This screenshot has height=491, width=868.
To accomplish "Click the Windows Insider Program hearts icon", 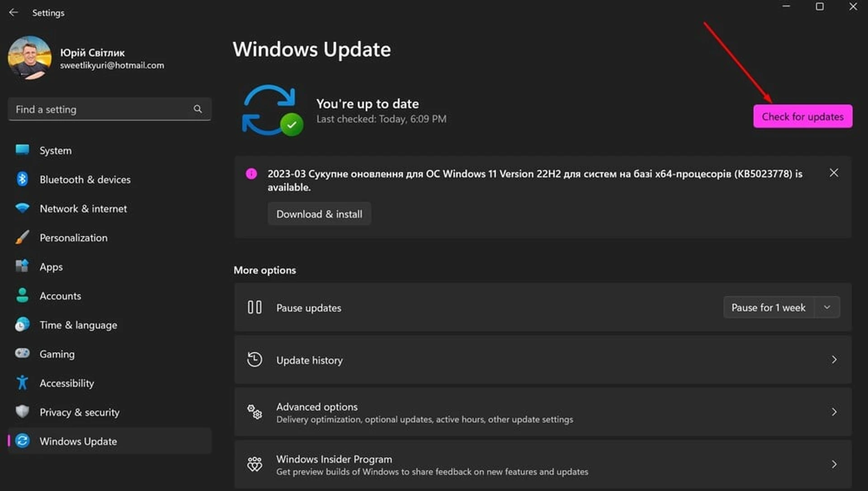I will (255, 464).
